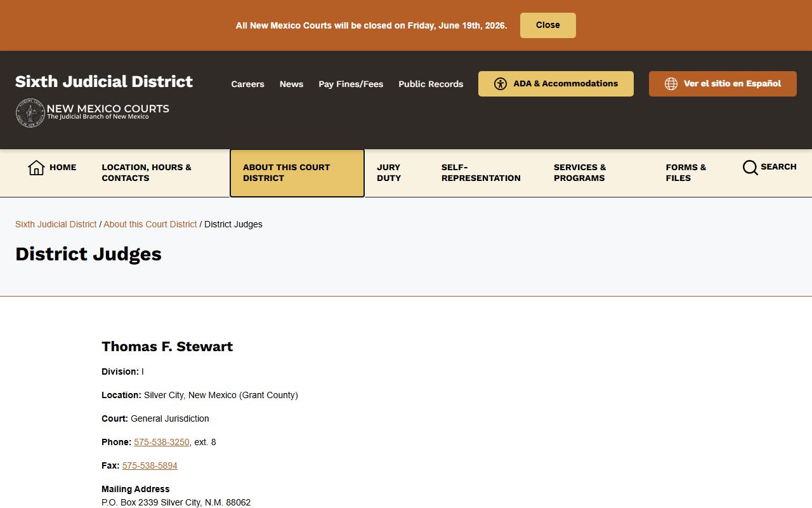Click the globe language icon
The image size is (812, 508).
[x=671, y=84]
